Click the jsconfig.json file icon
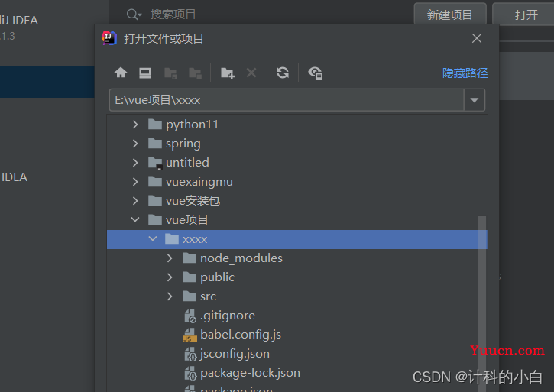This screenshot has width=554, height=392. pyautogui.click(x=190, y=354)
